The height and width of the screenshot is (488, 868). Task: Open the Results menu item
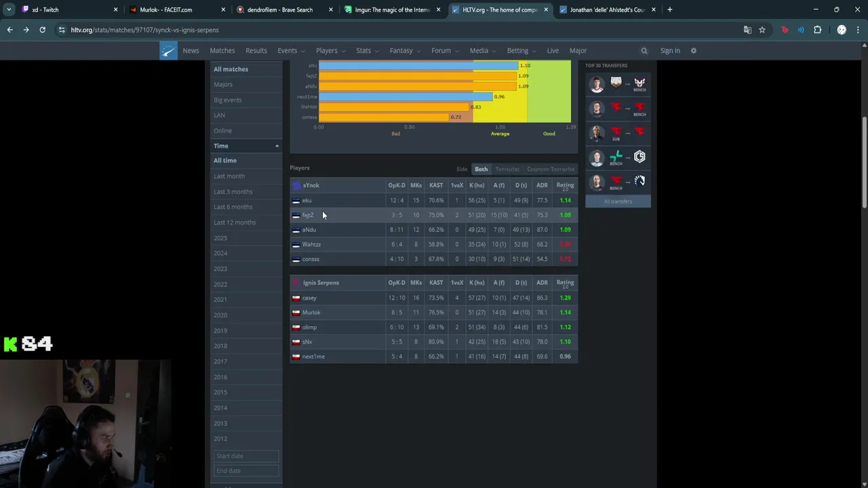[x=256, y=51]
